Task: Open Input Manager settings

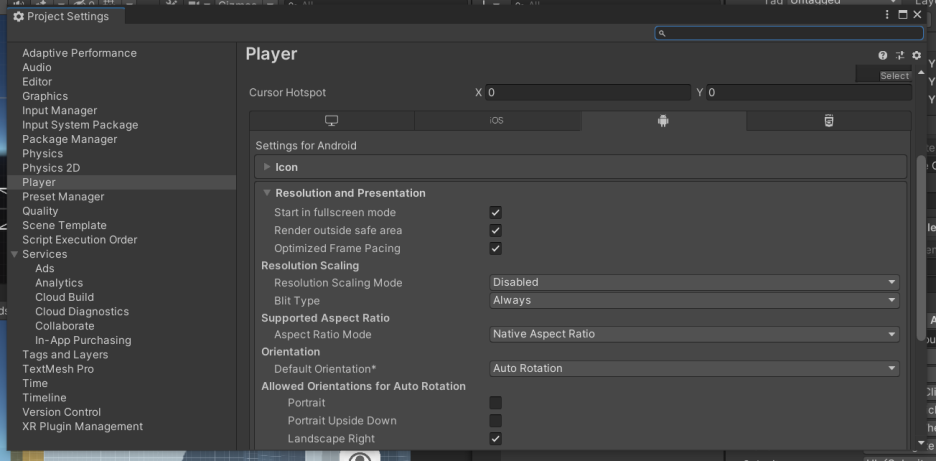Action: pos(60,110)
